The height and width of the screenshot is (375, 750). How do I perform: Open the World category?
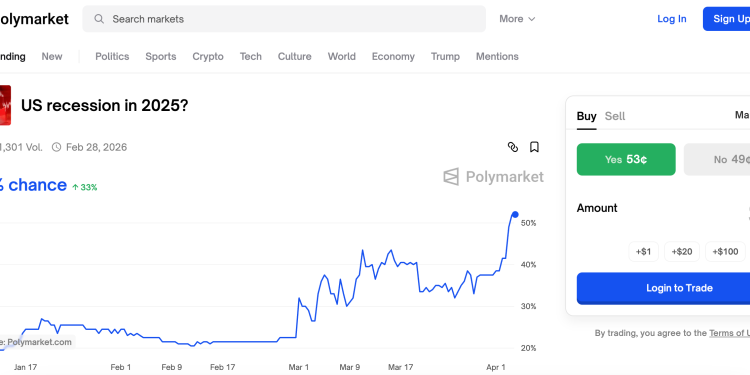(x=342, y=56)
